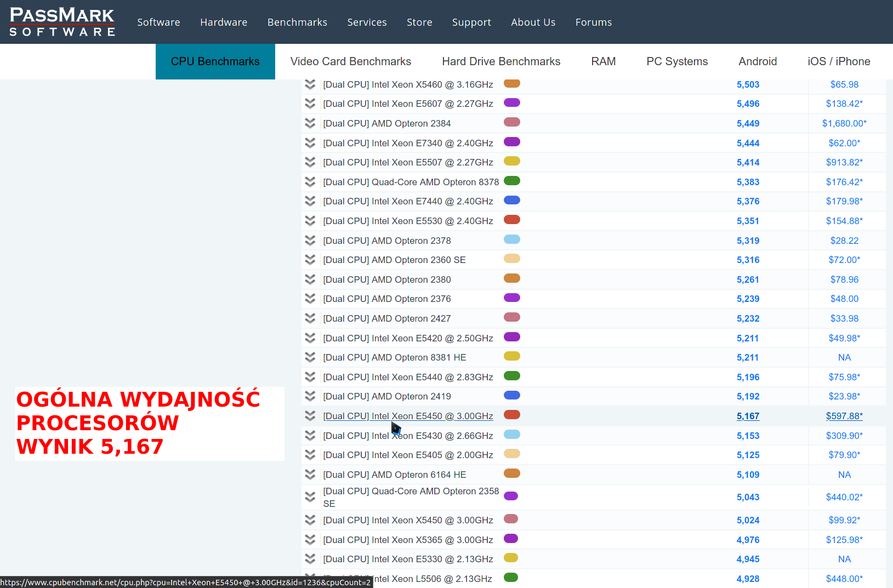The width and height of the screenshot is (893, 588).
Task: Open [Dual CPU] Intel Xeon E5440 @ 2.83GHz link
Action: coord(408,377)
